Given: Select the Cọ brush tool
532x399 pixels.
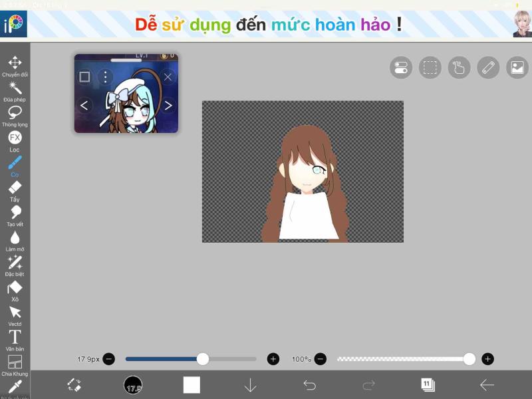Looking at the screenshot, I should 13,164.
